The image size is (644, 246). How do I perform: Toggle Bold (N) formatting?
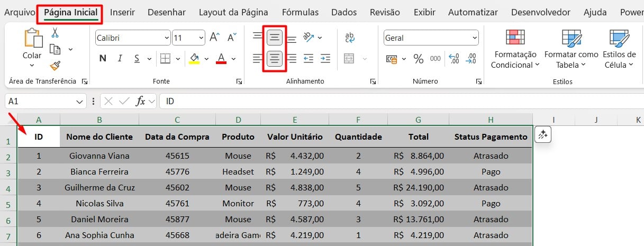click(x=103, y=59)
